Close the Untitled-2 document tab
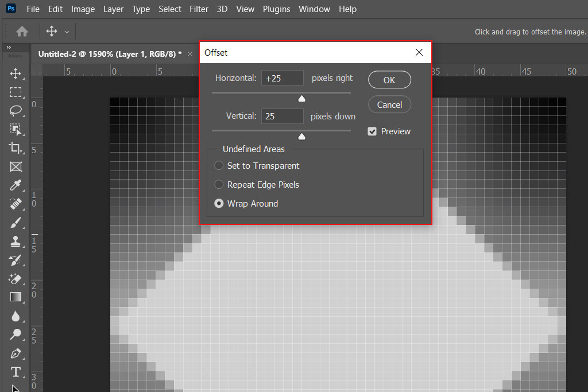 pos(190,54)
